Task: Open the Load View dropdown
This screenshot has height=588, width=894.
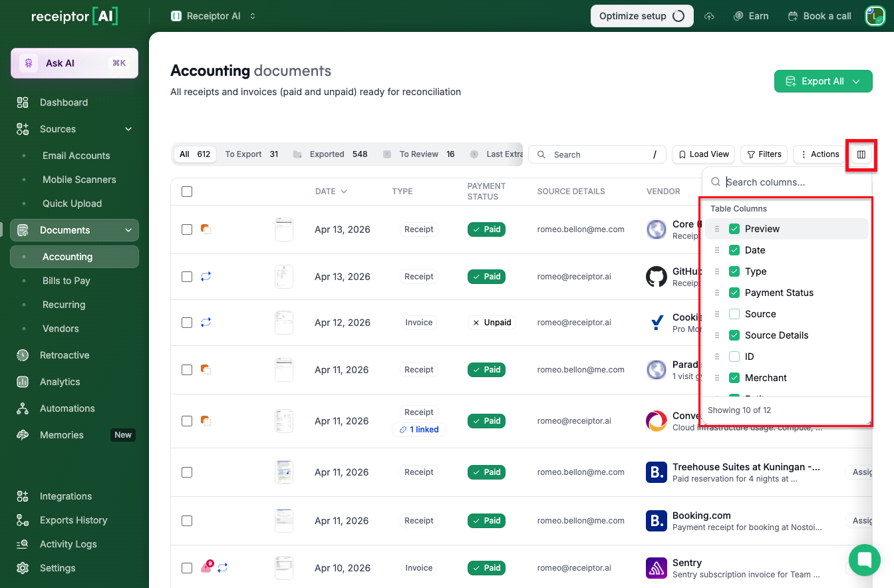Action: click(x=704, y=154)
